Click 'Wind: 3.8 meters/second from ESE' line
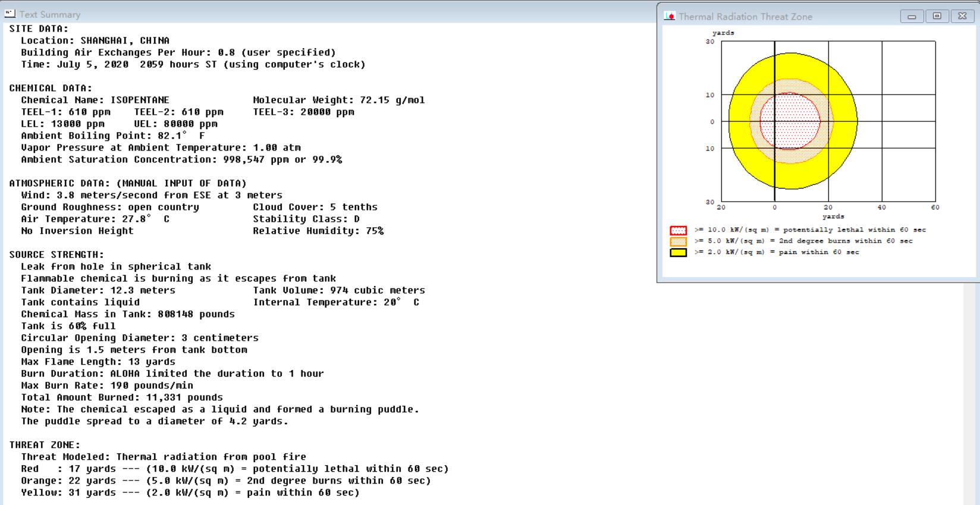The height and width of the screenshot is (505, 980). [152, 195]
